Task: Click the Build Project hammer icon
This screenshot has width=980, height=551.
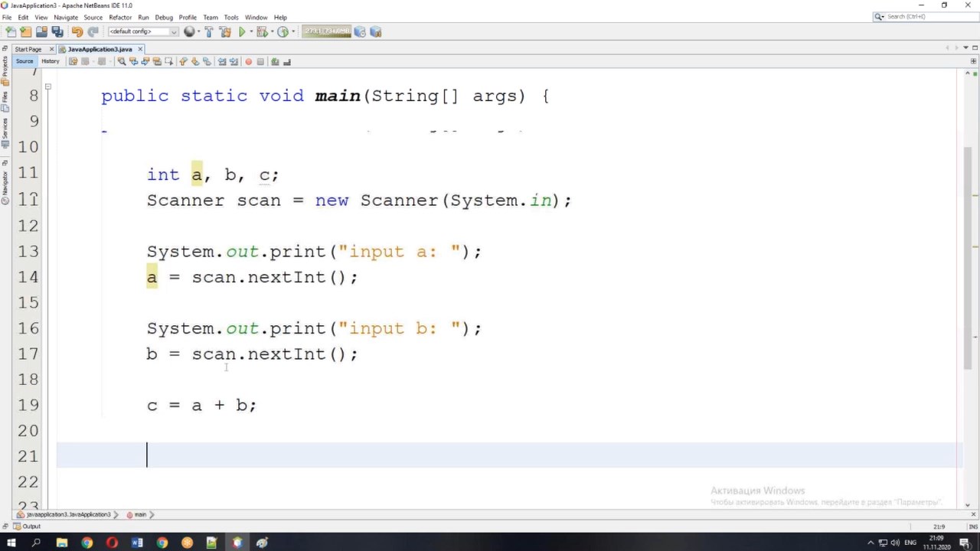Action: (x=208, y=31)
